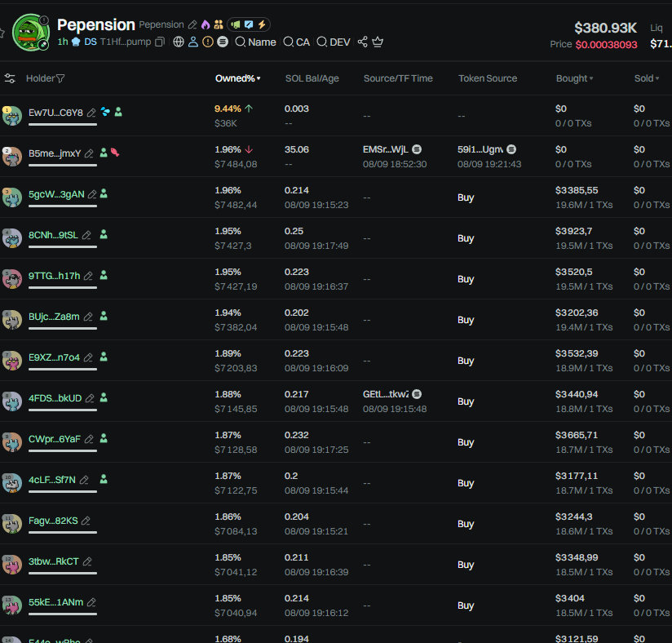Edit label for holder E9XZ...n7o4

(88, 357)
